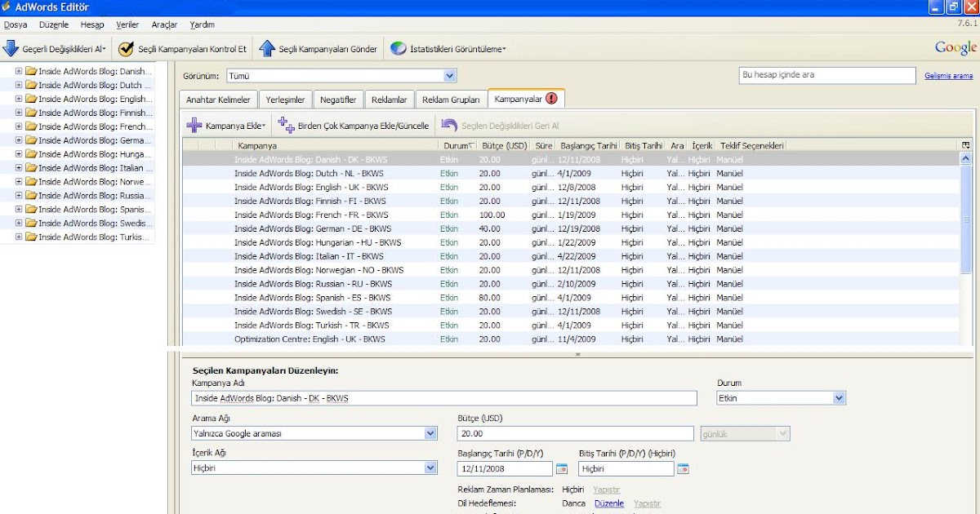The width and height of the screenshot is (980, 514).
Task: Click the download arrow icon for Geçerli Değişiklikleri Al
Action: click(11, 49)
